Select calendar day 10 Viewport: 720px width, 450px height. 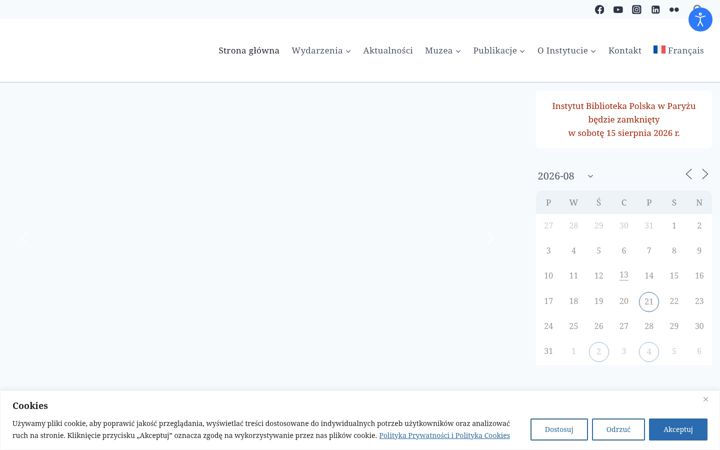click(548, 276)
